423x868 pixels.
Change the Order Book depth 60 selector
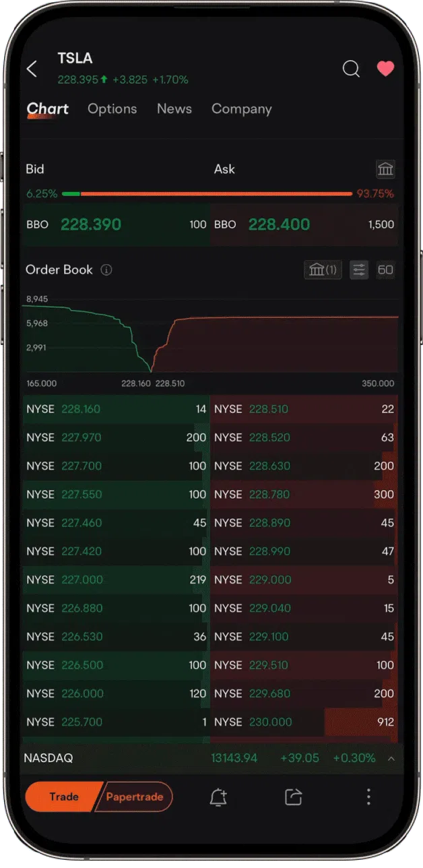click(385, 270)
